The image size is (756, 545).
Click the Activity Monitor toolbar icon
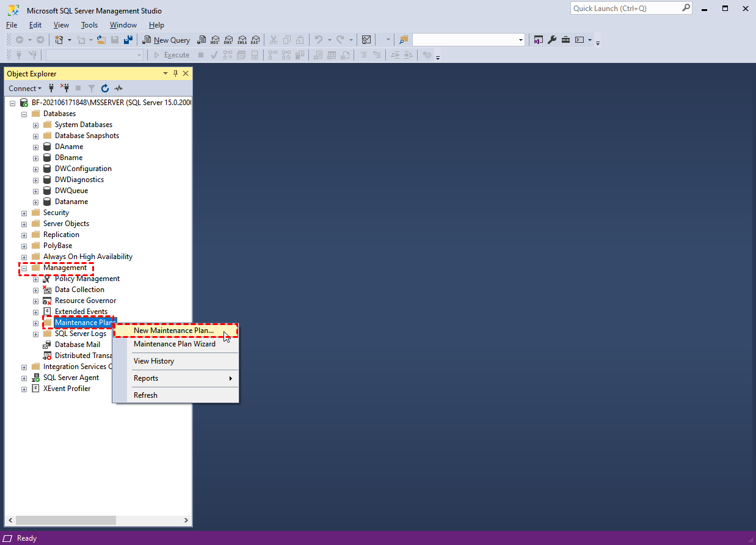coord(366,40)
